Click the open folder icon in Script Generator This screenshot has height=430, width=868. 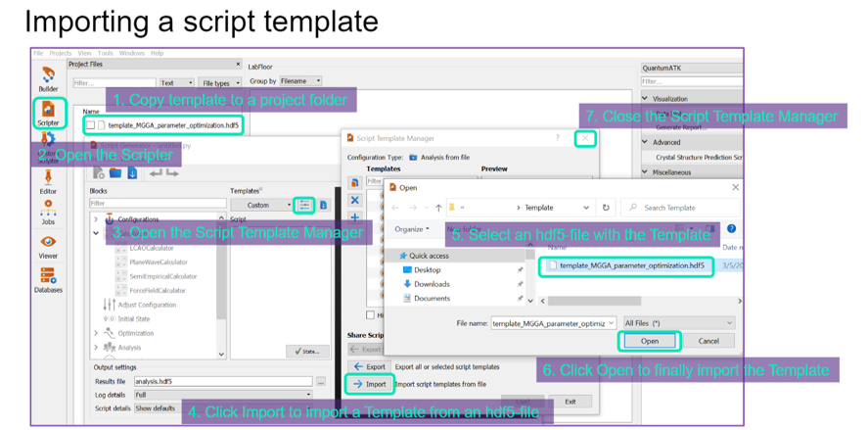coord(115,173)
